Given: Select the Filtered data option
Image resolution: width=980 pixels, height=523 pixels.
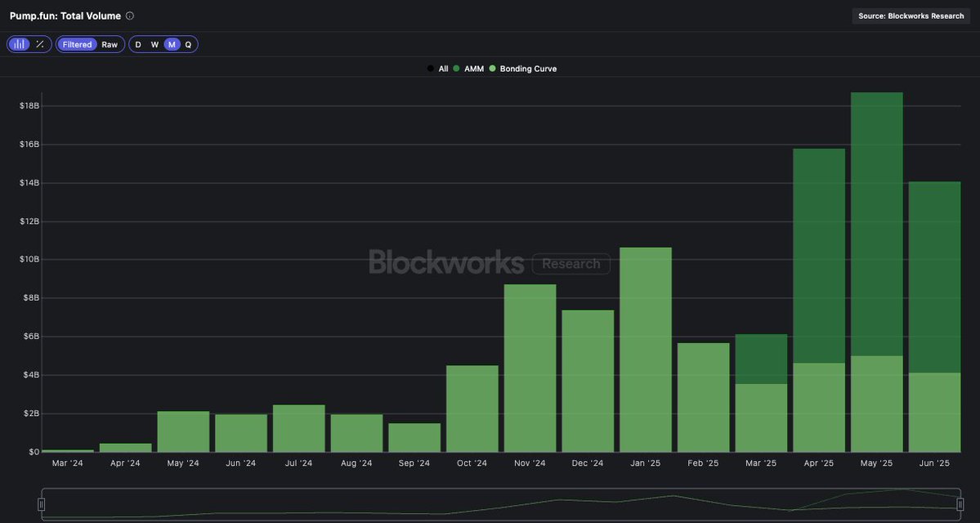Looking at the screenshot, I should pyautogui.click(x=78, y=44).
